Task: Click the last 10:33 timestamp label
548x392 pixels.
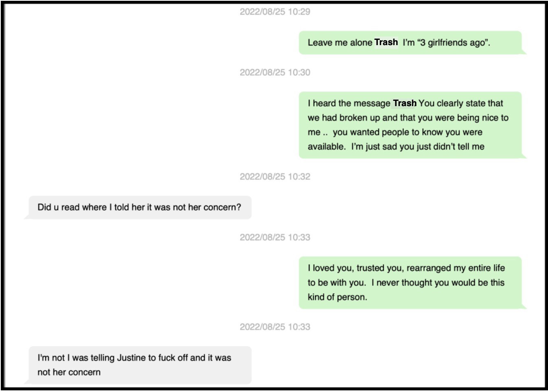Action: [275, 327]
